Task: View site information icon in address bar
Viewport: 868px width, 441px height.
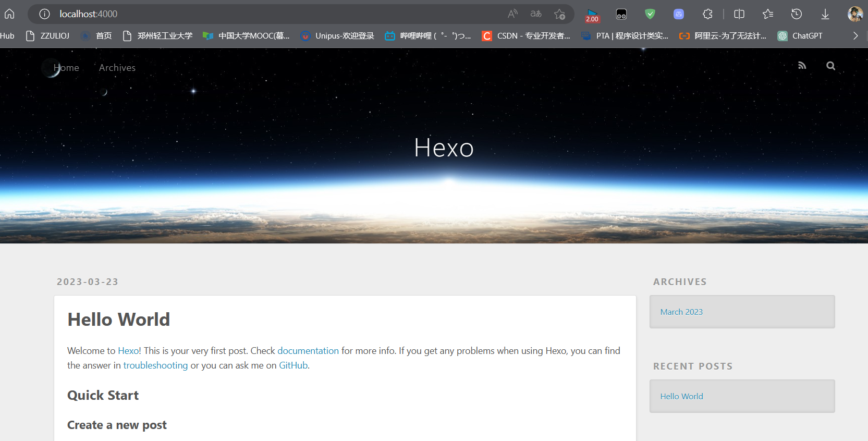Action: pyautogui.click(x=44, y=14)
